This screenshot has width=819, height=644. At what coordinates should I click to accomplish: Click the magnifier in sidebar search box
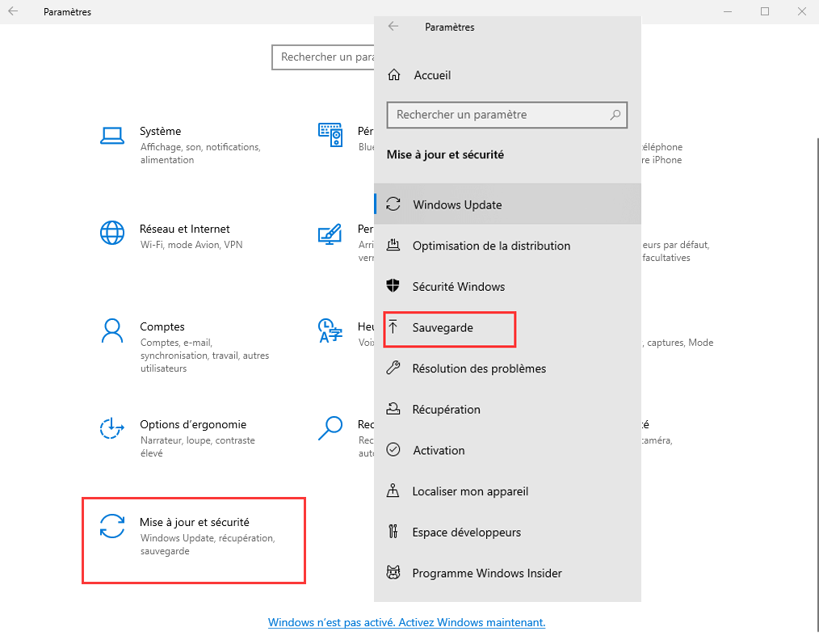pyautogui.click(x=615, y=115)
